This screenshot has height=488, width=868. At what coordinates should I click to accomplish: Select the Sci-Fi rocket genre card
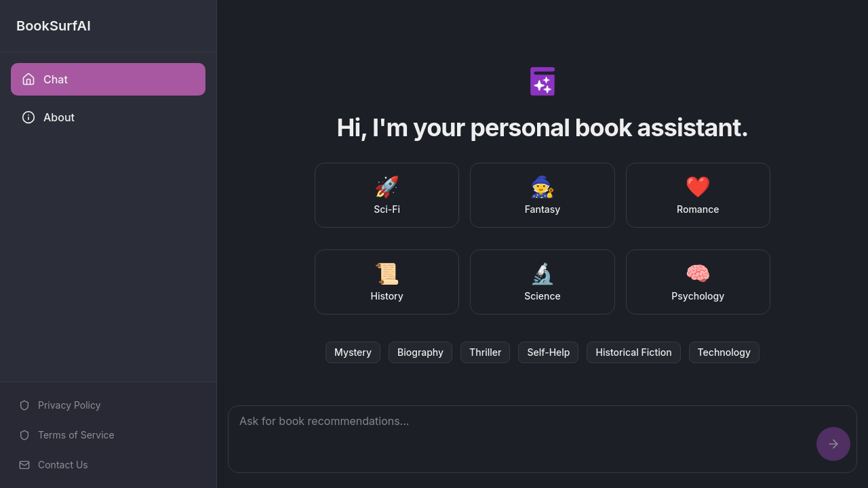387,195
